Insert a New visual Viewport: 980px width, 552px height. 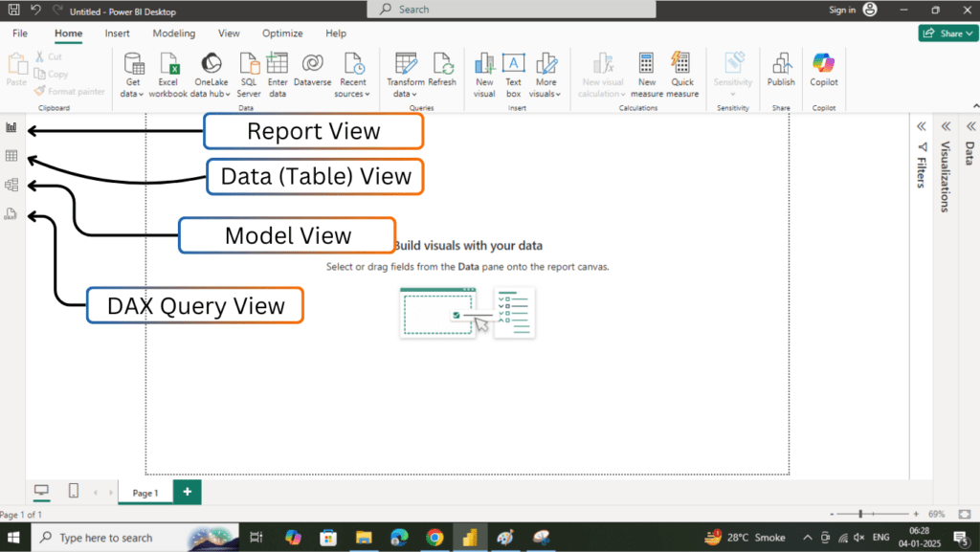[484, 76]
